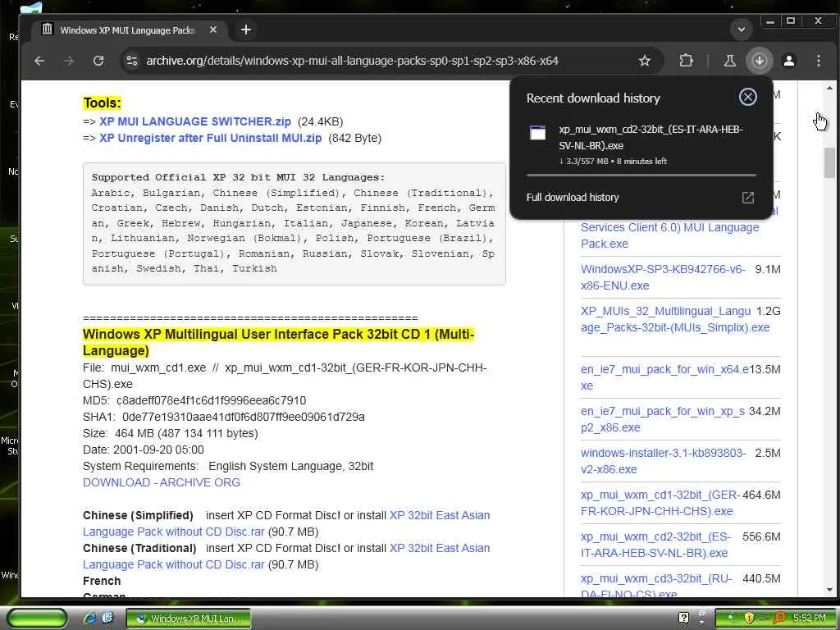Click the Supported Official XP languages box

(x=294, y=223)
